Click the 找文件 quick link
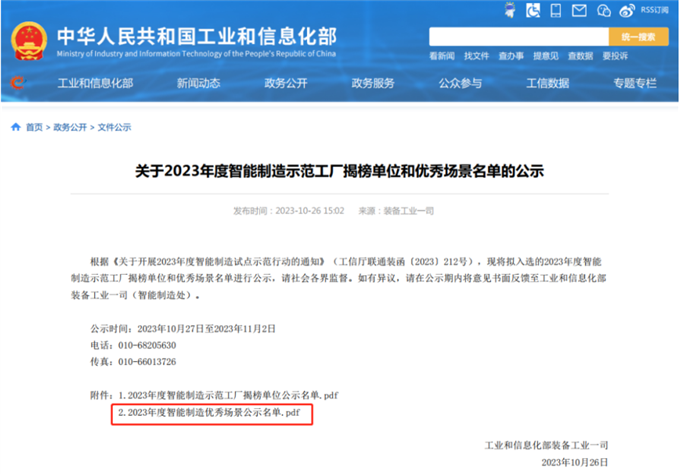680x474 pixels. 476,56
